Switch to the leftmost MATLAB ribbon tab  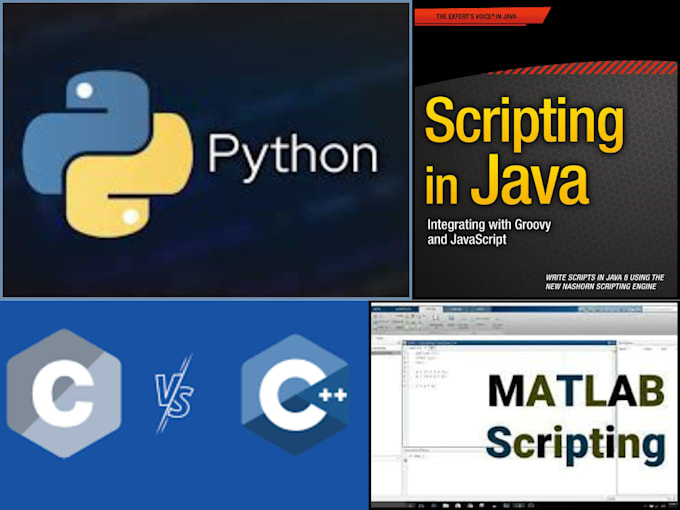(377, 309)
